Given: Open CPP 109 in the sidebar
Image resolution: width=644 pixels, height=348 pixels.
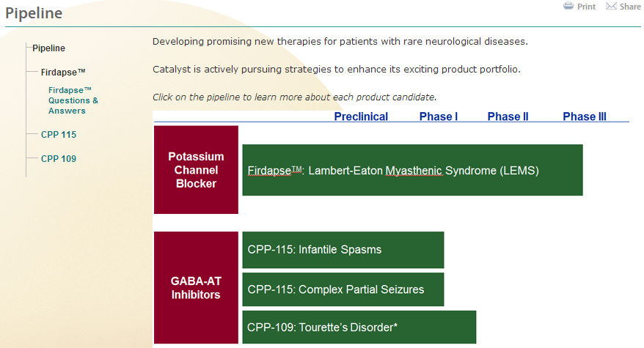Looking at the screenshot, I should tap(59, 159).
